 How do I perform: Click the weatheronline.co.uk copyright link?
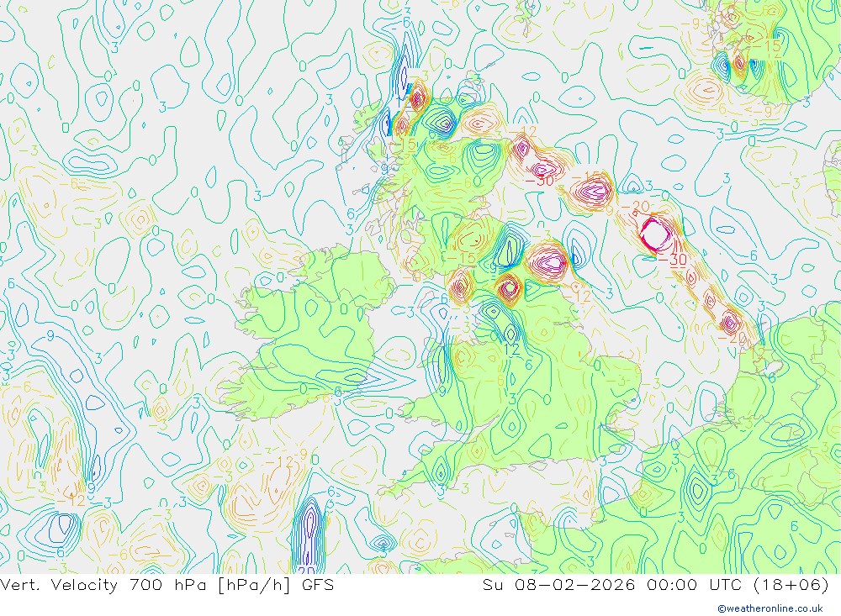(770, 608)
